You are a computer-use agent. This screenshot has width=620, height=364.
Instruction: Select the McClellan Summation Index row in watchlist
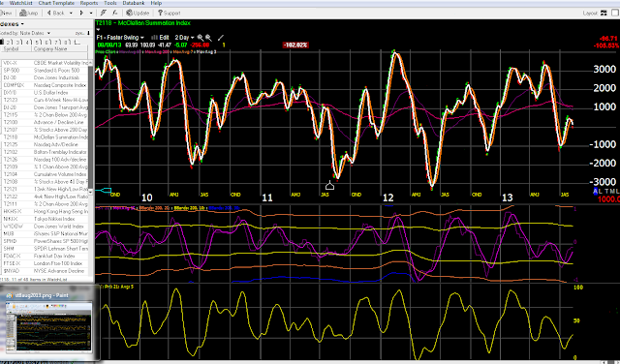click(x=46, y=137)
